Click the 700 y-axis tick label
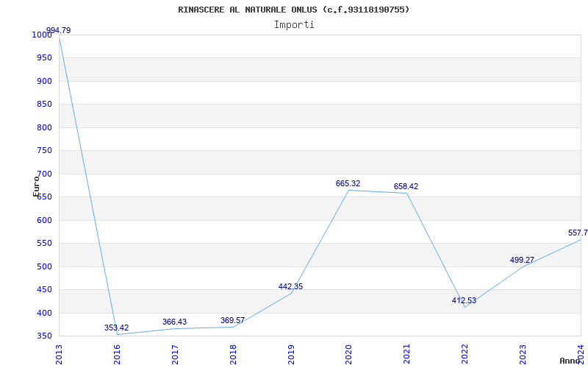Image resolution: width=588 pixels, height=368 pixels. (44, 174)
